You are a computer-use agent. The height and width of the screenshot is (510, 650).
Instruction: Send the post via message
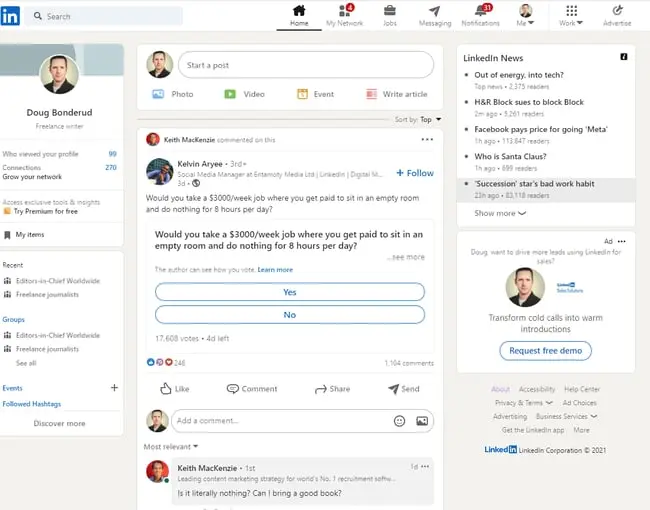404,389
